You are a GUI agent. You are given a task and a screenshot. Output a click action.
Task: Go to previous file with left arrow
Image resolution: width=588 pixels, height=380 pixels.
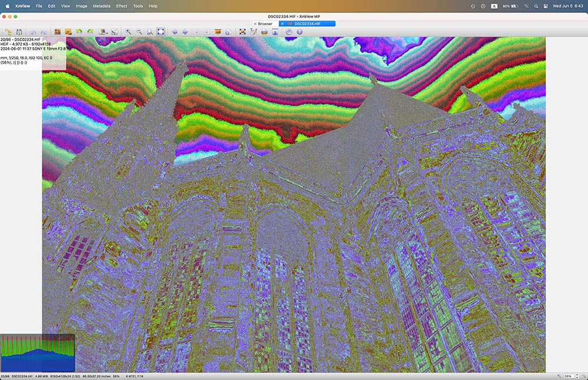click(x=175, y=32)
